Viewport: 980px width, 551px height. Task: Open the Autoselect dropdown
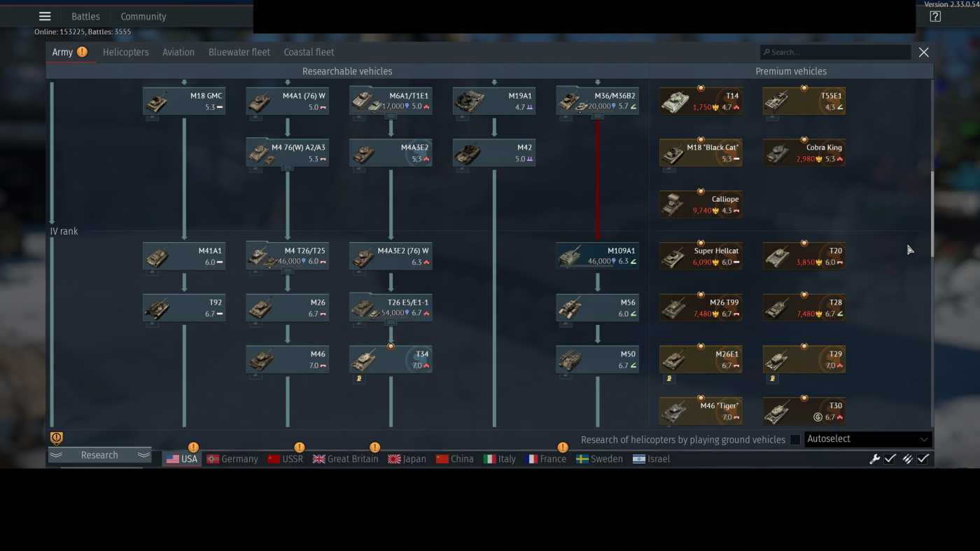click(x=868, y=439)
